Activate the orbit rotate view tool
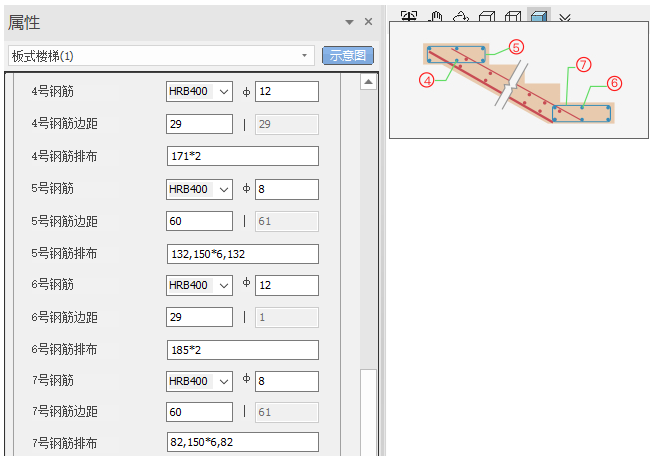Viewport: 661px width, 457px height. coord(460,17)
